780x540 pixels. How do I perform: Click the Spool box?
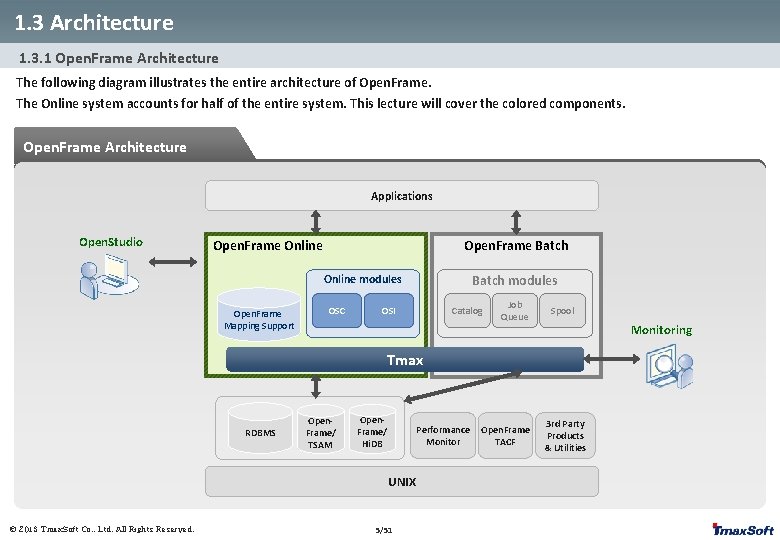pos(562,311)
